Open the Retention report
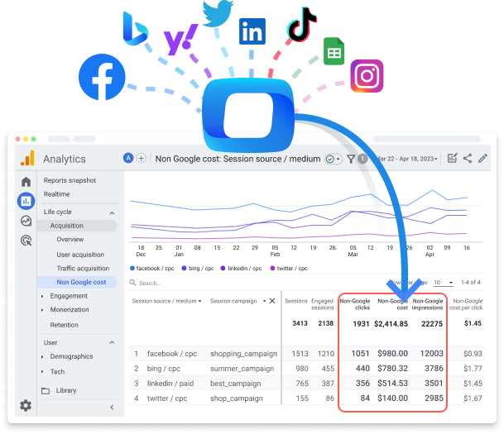 pyautogui.click(x=65, y=325)
